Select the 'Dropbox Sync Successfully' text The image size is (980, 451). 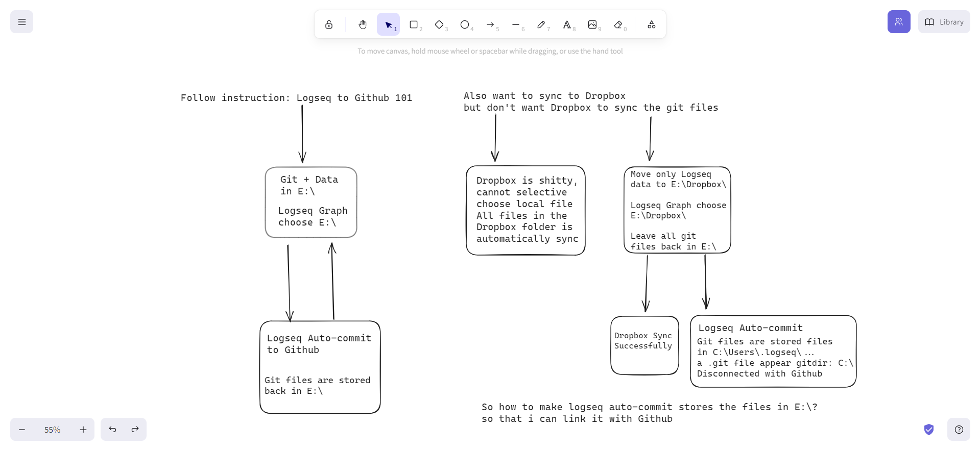click(x=643, y=341)
